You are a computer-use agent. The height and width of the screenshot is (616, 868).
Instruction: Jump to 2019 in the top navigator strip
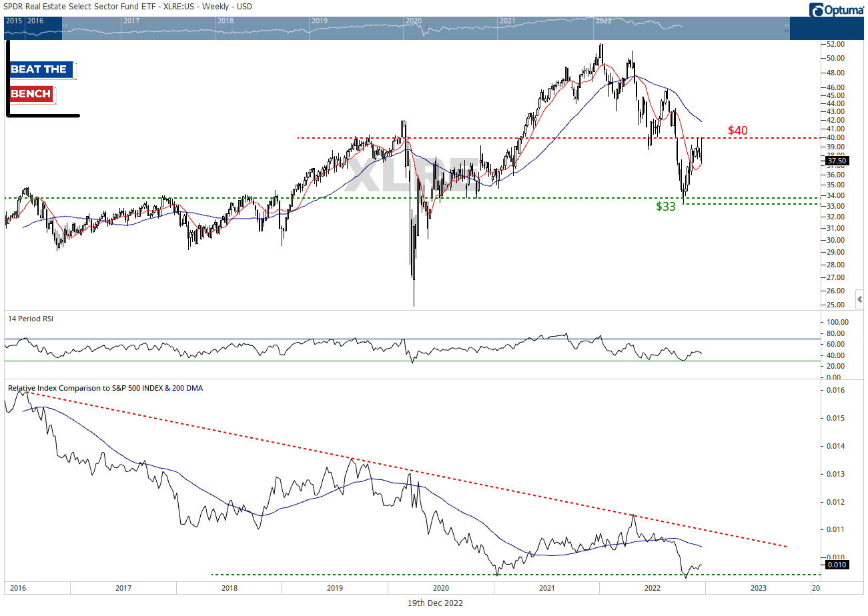pos(320,21)
